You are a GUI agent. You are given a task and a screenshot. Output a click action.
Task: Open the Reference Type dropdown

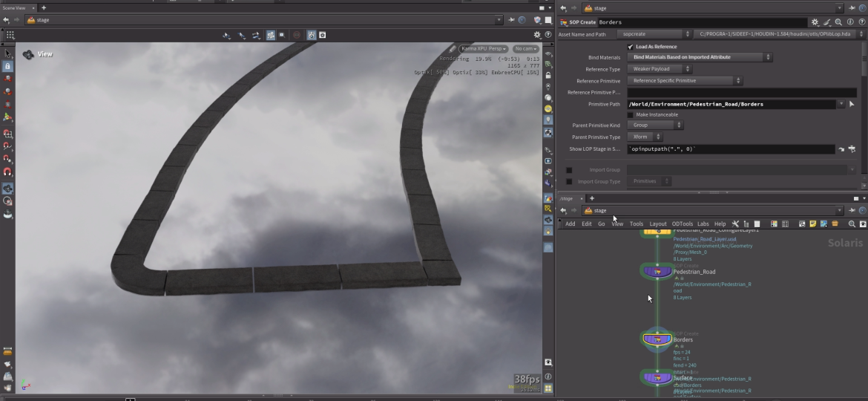(x=660, y=69)
